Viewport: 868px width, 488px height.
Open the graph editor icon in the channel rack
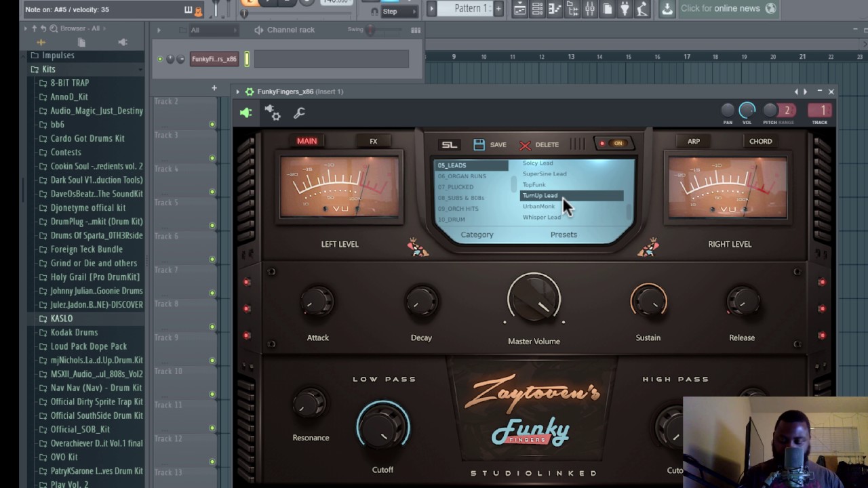pos(416,30)
